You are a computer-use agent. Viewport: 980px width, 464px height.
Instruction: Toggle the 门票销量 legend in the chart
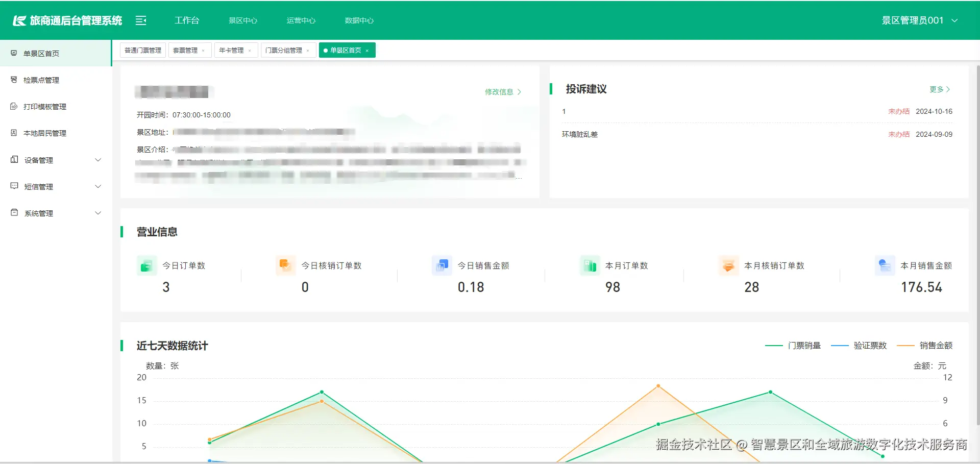(x=805, y=345)
